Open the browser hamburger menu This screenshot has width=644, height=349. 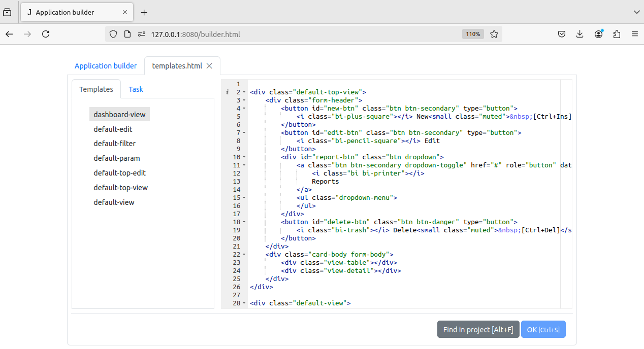634,34
